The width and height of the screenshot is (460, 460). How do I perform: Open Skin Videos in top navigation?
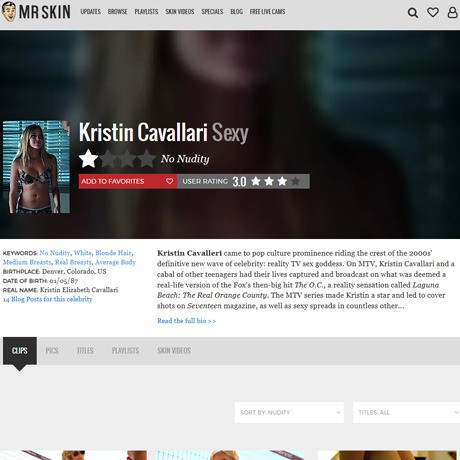pyautogui.click(x=180, y=12)
